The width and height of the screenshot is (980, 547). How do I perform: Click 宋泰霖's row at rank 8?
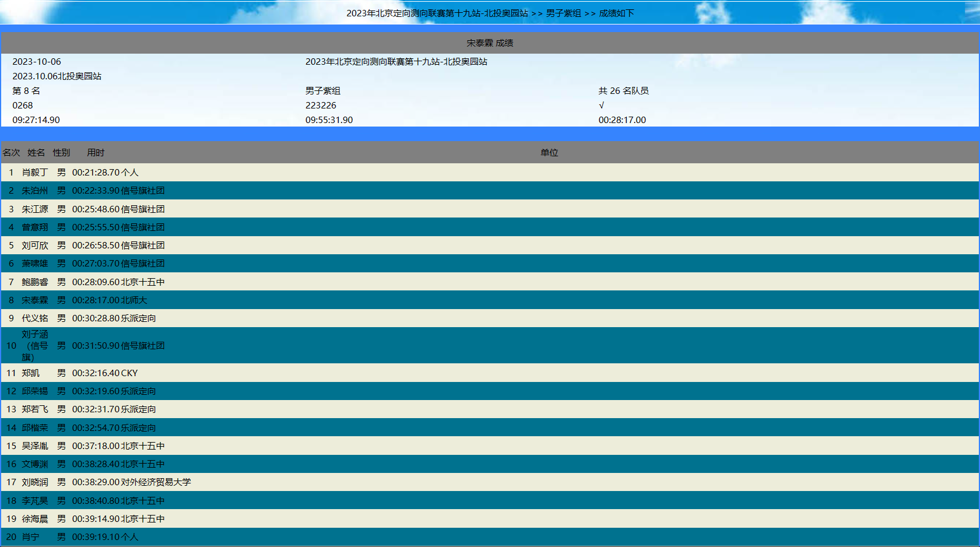(x=34, y=300)
